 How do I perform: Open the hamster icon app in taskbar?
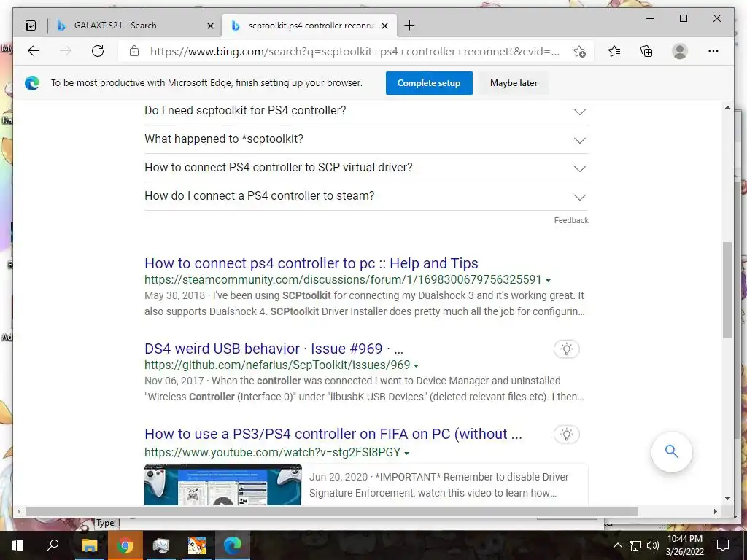197,545
